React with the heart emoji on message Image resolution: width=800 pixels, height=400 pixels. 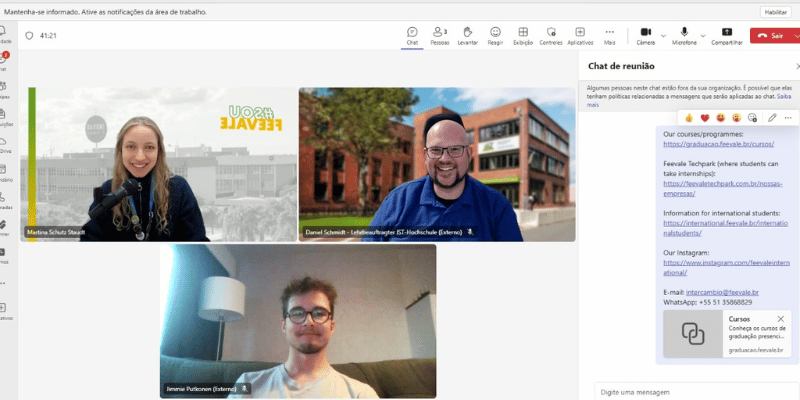[705, 118]
